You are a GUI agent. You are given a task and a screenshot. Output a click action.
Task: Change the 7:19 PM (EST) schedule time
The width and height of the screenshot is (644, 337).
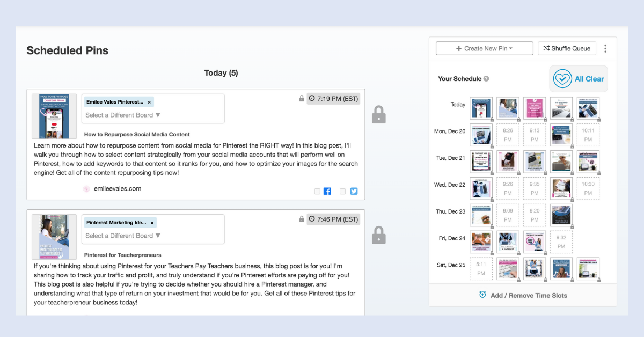point(333,99)
